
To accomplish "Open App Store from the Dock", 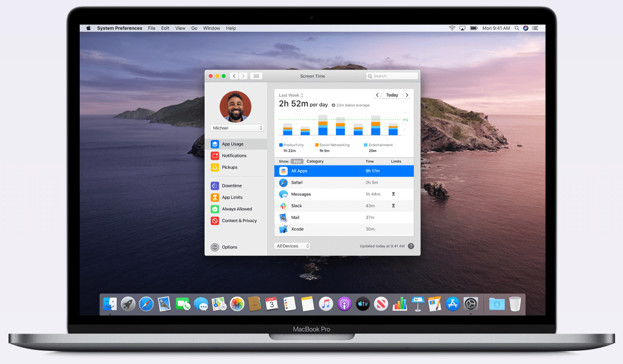I will (x=452, y=304).
